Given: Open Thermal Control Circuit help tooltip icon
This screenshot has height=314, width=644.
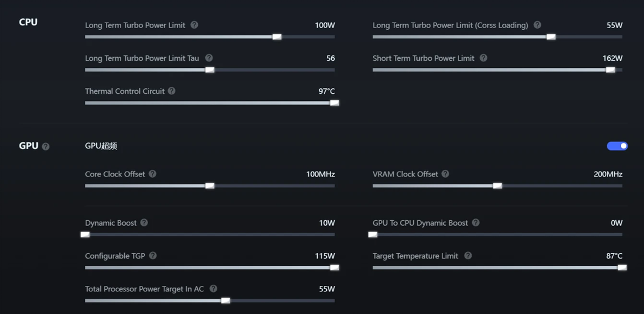Looking at the screenshot, I should (172, 91).
